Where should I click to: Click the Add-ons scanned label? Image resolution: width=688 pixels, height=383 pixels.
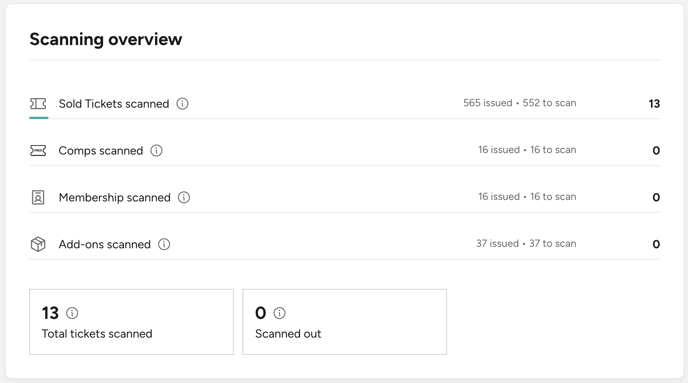pos(104,244)
